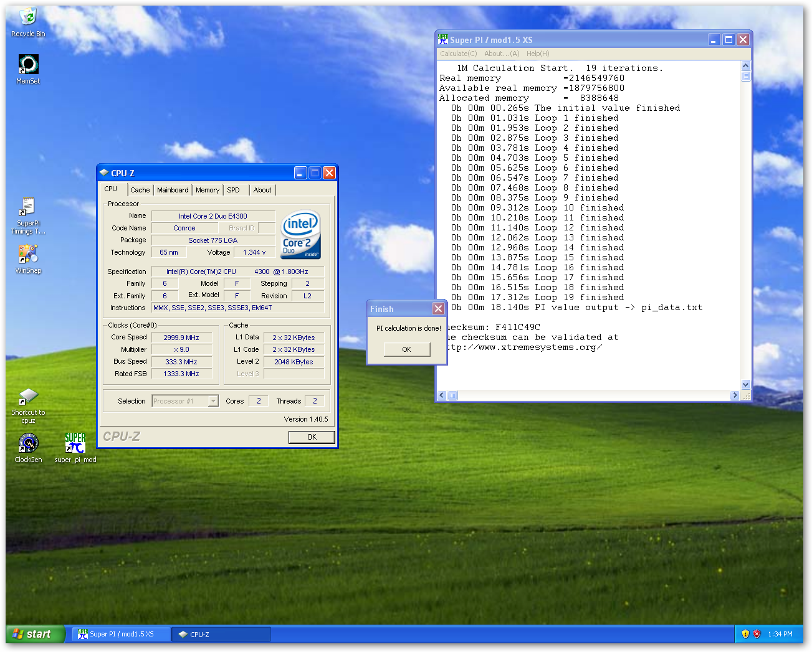
Task: Click the 333.3 MHz bus speed value
Action: pos(181,362)
